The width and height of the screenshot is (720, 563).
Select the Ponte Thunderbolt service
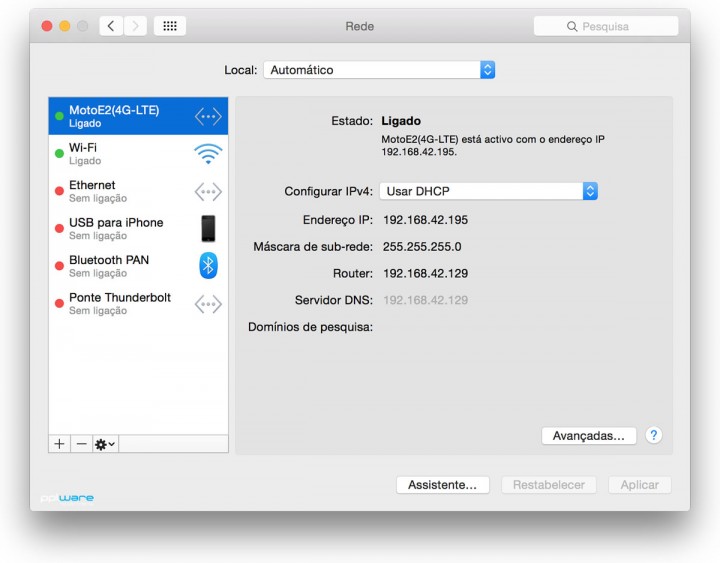click(138, 304)
